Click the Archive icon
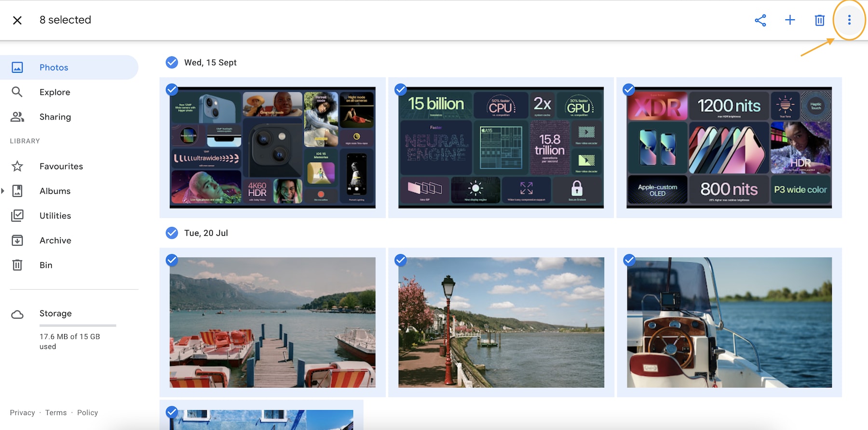Screen dimensions: 868x430 (x=17, y=240)
